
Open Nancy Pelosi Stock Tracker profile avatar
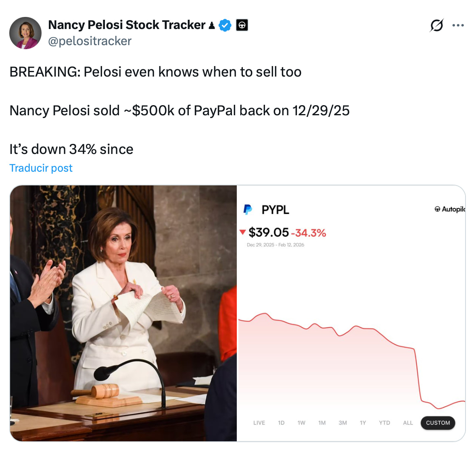pyautogui.click(x=25, y=33)
